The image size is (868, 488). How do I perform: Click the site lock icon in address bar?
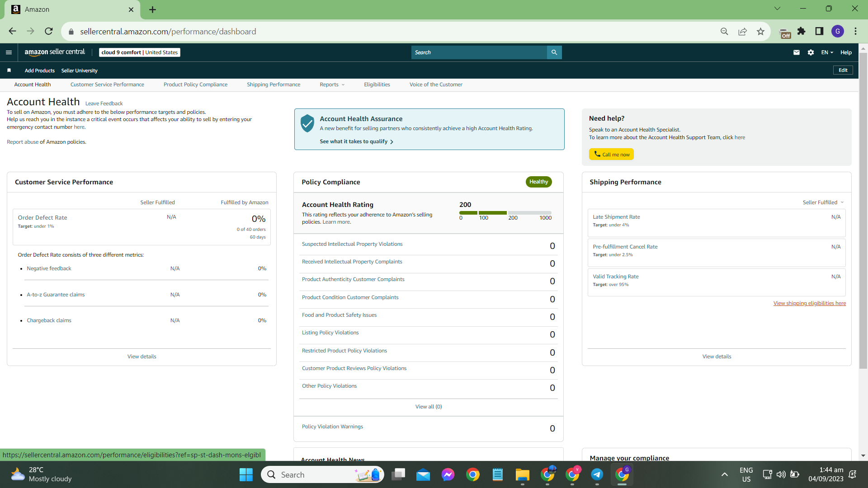[71, 32]
